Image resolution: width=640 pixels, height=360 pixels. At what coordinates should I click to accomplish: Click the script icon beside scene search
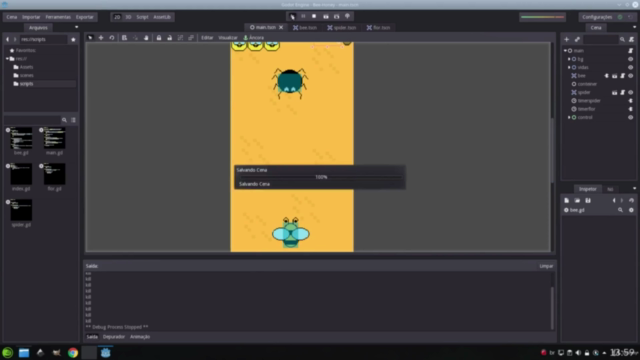pyautogui.click(x=631, y=39)
